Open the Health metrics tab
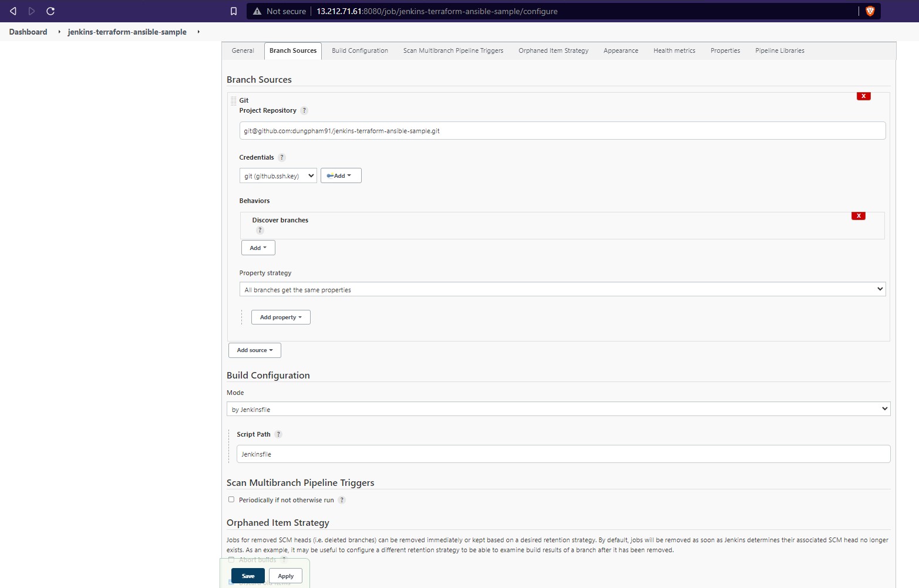919x588 pixels. [x=674, y=50]
